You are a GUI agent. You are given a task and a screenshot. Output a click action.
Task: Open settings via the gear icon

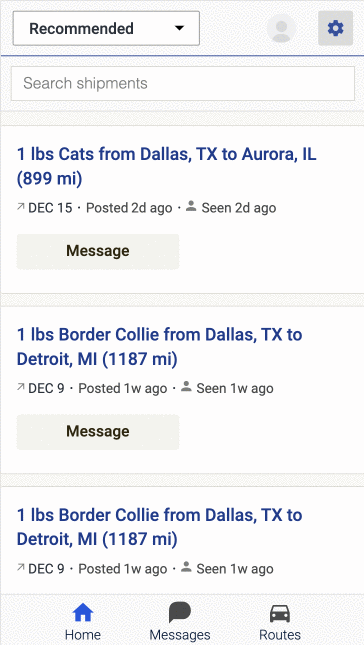335,28
